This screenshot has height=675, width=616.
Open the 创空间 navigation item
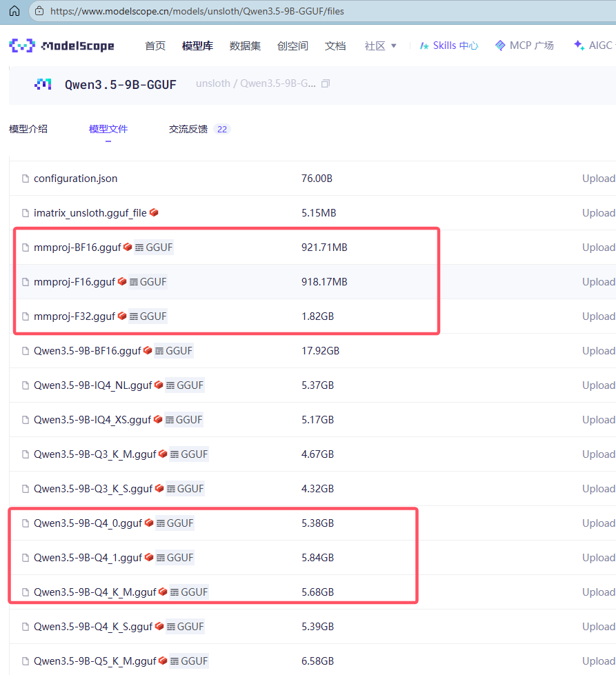pyautogui.click(x=292, y=46)
